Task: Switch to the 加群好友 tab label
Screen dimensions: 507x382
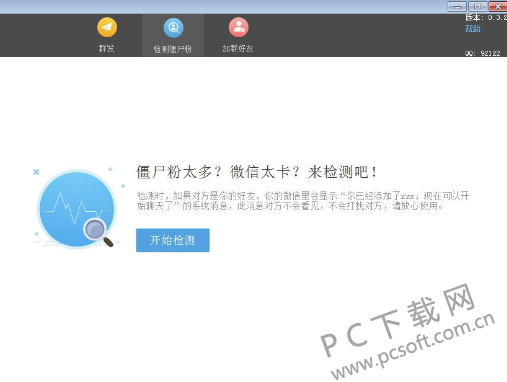Action: pos(238,48)
